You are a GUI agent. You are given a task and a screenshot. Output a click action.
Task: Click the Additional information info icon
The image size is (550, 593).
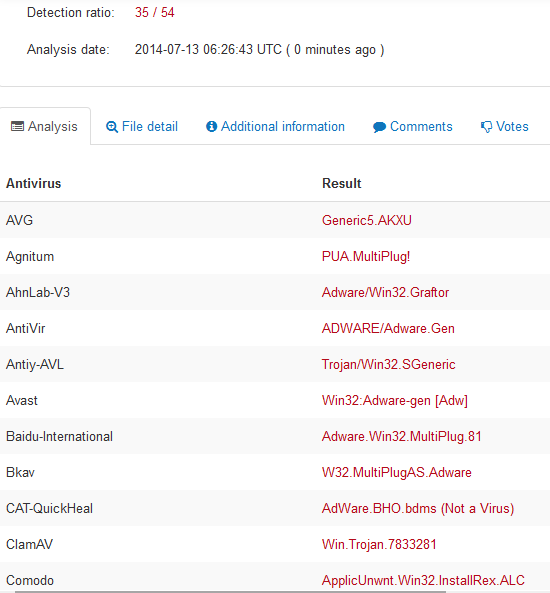point(211,126)
